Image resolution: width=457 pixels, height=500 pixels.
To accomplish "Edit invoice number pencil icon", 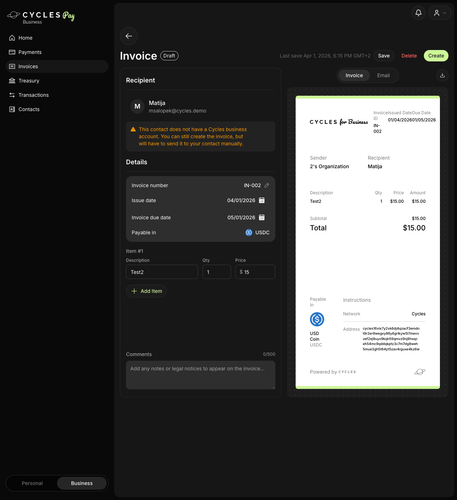I will coord(267,186).
